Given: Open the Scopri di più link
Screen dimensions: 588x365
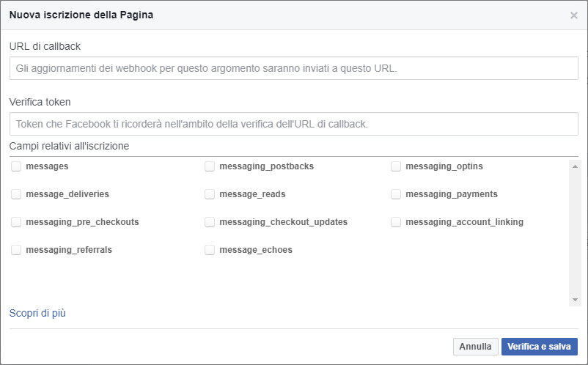Looking at the screenshot, I should (37, 313).
